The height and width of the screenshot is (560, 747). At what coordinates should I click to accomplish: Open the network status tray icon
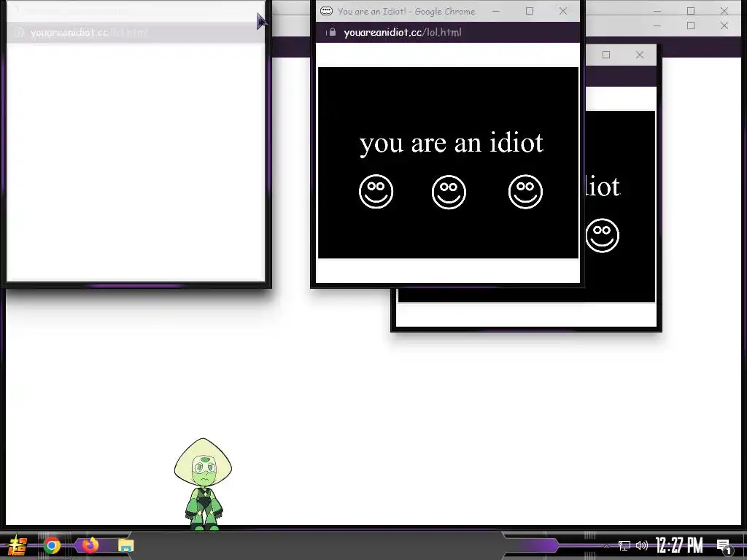[x=624, y=545]
